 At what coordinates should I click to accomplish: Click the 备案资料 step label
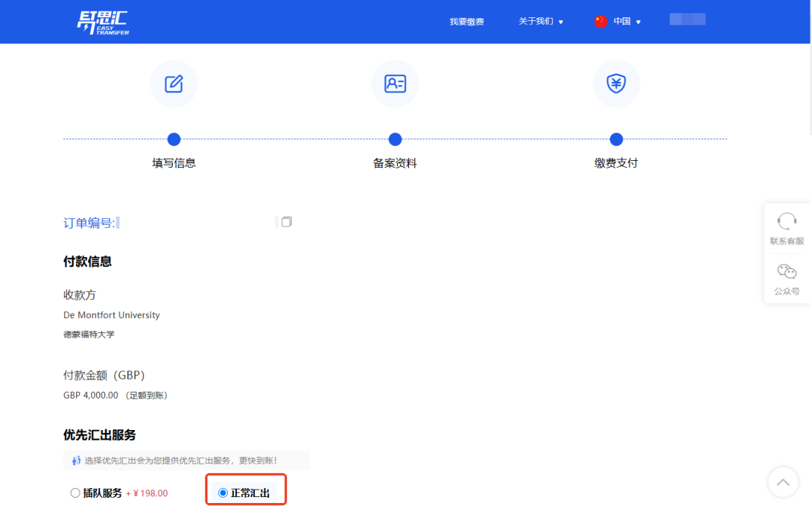click(395, 163)
